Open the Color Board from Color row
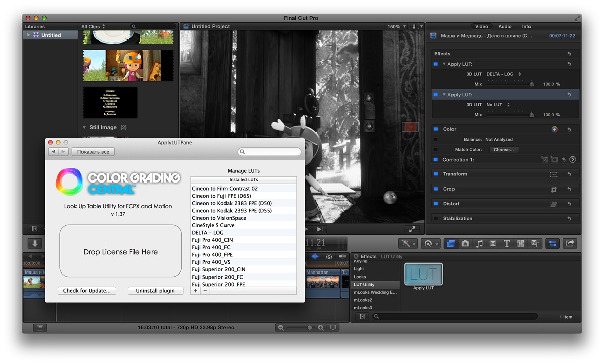The height and width of the screenshot is (364, 604). point(555,129)
